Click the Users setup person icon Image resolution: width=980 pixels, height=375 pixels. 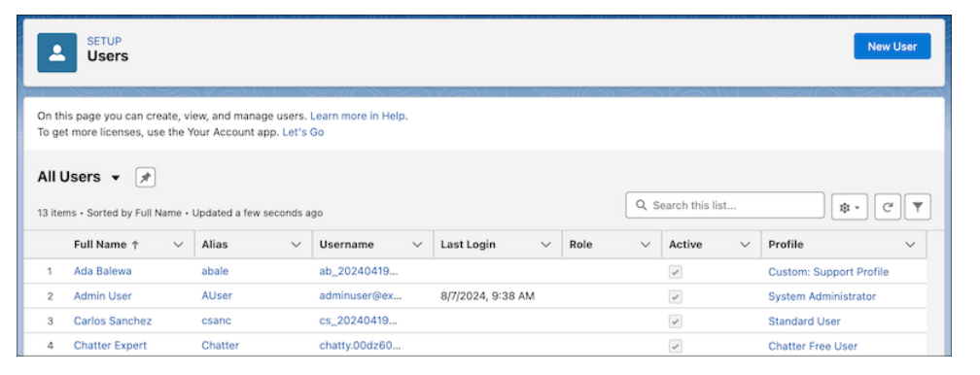pos(56,53)
